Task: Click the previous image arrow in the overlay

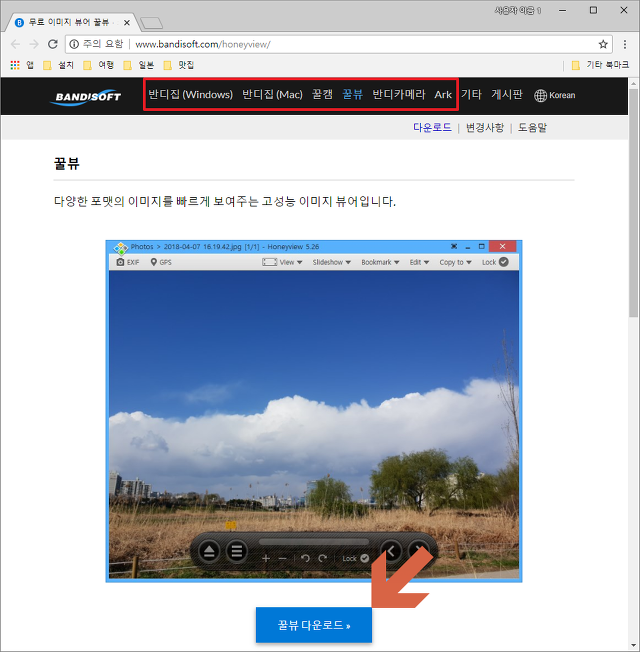Action: pyautogui.click(x=391, y=551)
